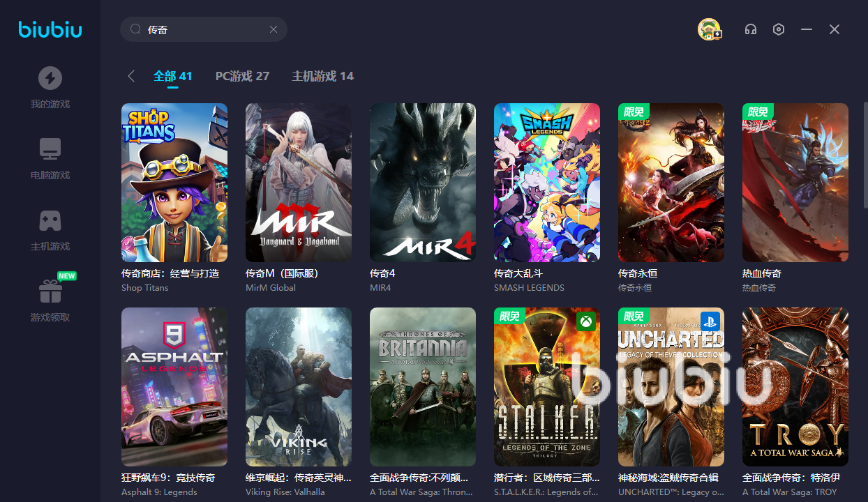Click the subtitle text MirM Global
The height and width of the screenshot is (502, 868).
click(271, 287)
